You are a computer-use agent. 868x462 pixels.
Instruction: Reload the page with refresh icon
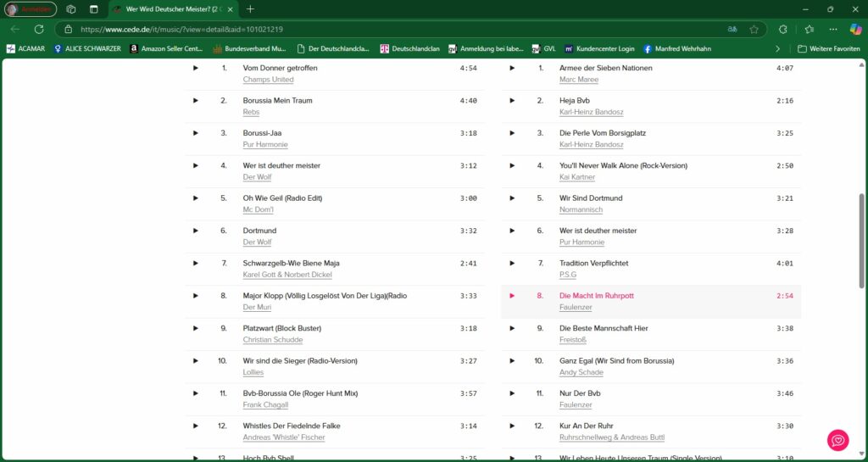coord(39,30)
